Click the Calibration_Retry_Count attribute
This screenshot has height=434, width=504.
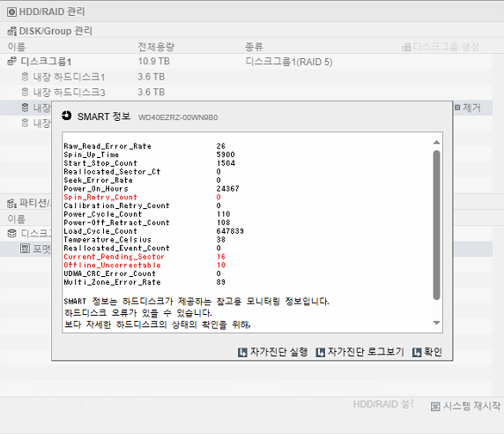click(116, 206)
